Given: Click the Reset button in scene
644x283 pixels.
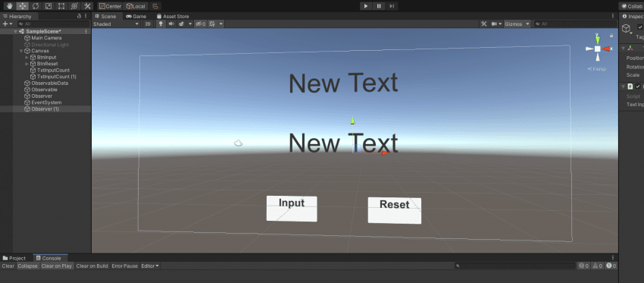Looking at the screenshot, I should (394, 211).
